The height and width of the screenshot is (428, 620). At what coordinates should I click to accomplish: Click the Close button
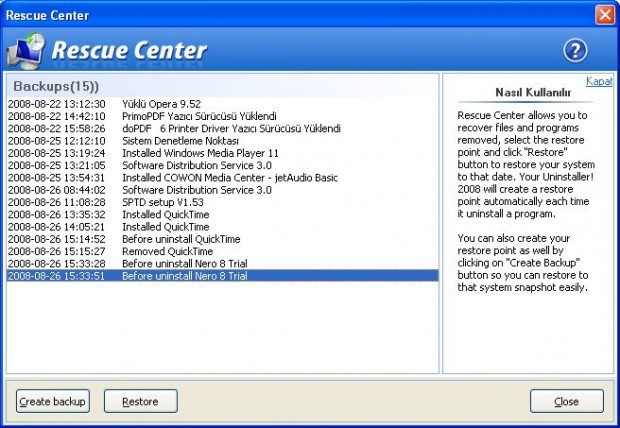[567, 401]
